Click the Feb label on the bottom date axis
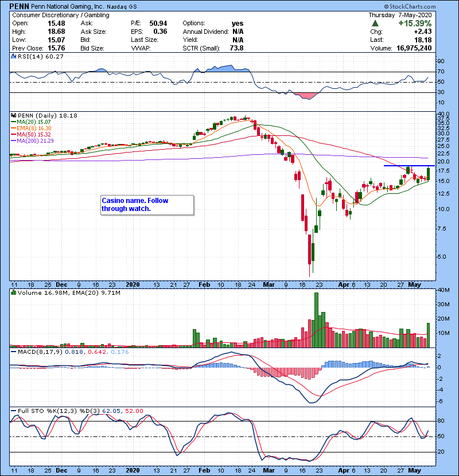 tap(204, 470)
